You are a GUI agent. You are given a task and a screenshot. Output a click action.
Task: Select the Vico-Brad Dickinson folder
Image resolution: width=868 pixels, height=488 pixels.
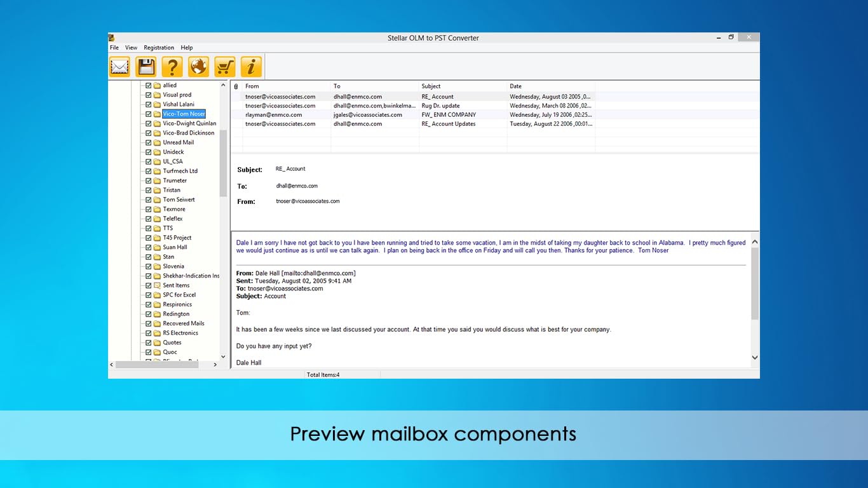tap(189, 133)
